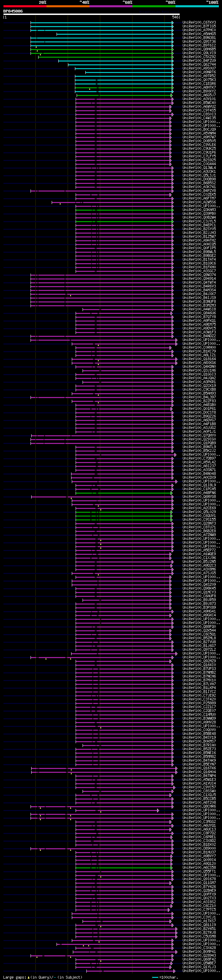The height and width of the screenshot is (980, 222).
Task: Open hit UniRef100_Q9ST36
Action: click(x=199, y=41)
